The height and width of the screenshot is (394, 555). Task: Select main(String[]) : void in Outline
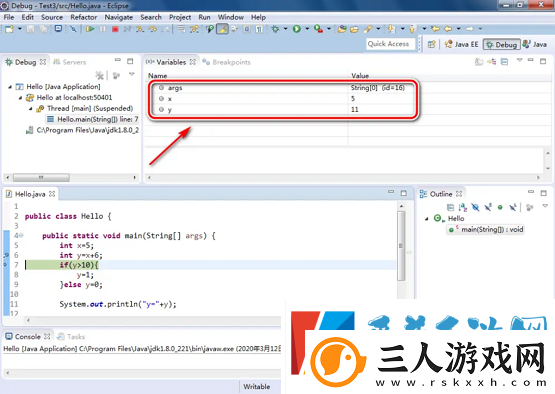(x=486, y=229)
